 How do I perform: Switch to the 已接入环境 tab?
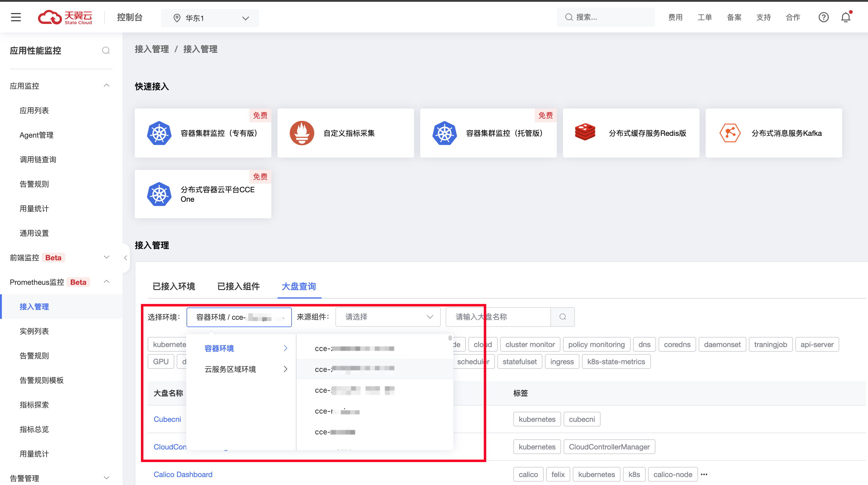(174, 286)
